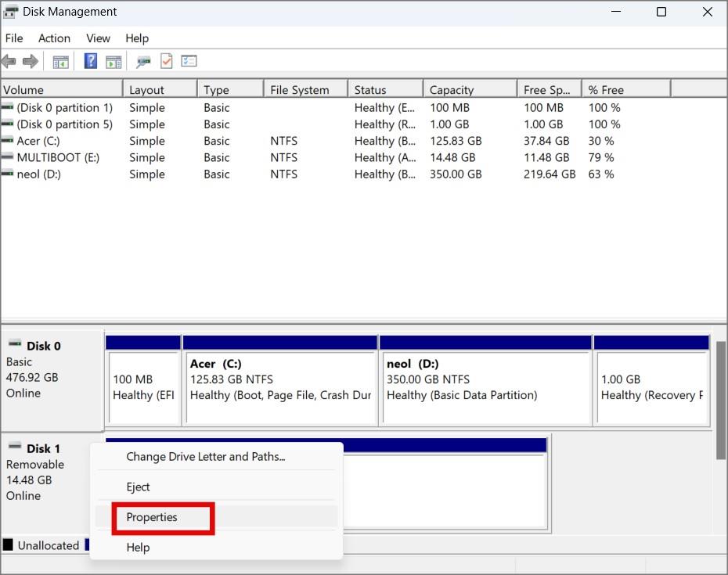
Task: Click the '79 %' free cell
Action: (600, 157)
